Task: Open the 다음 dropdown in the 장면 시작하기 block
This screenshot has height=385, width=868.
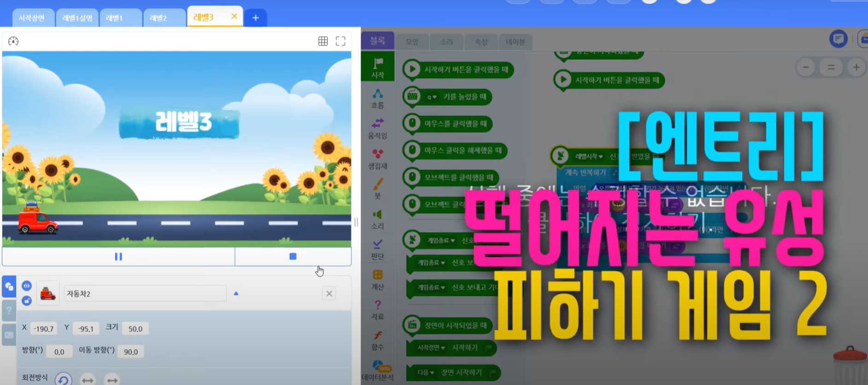Action: pos(426,372)
